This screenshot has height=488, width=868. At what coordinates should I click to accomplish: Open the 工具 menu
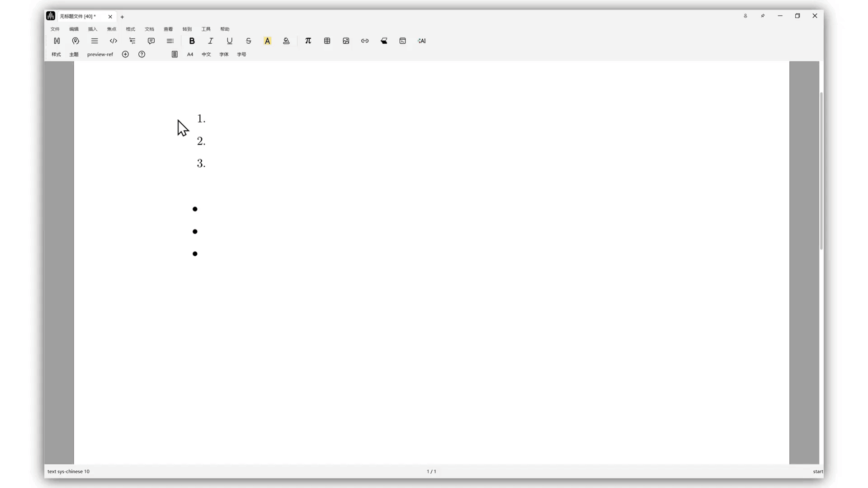pos(206,29)
